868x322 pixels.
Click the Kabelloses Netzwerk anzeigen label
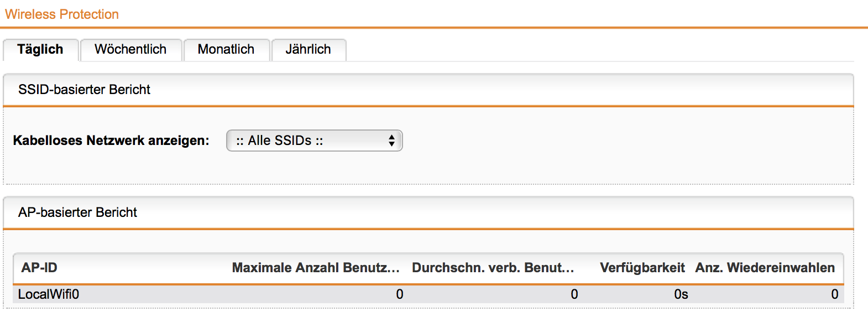point(111,141)
